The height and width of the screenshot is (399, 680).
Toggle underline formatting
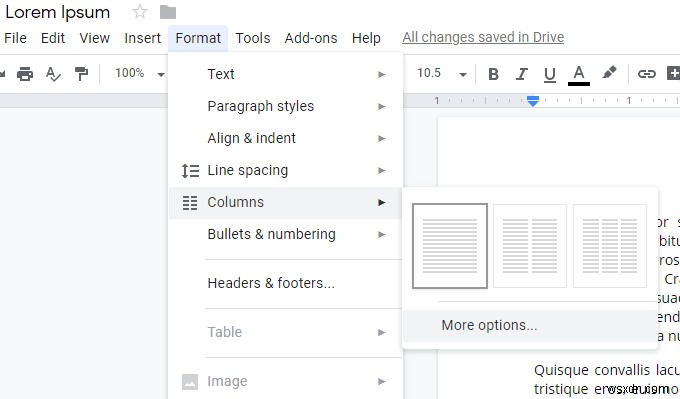[549, 75]
